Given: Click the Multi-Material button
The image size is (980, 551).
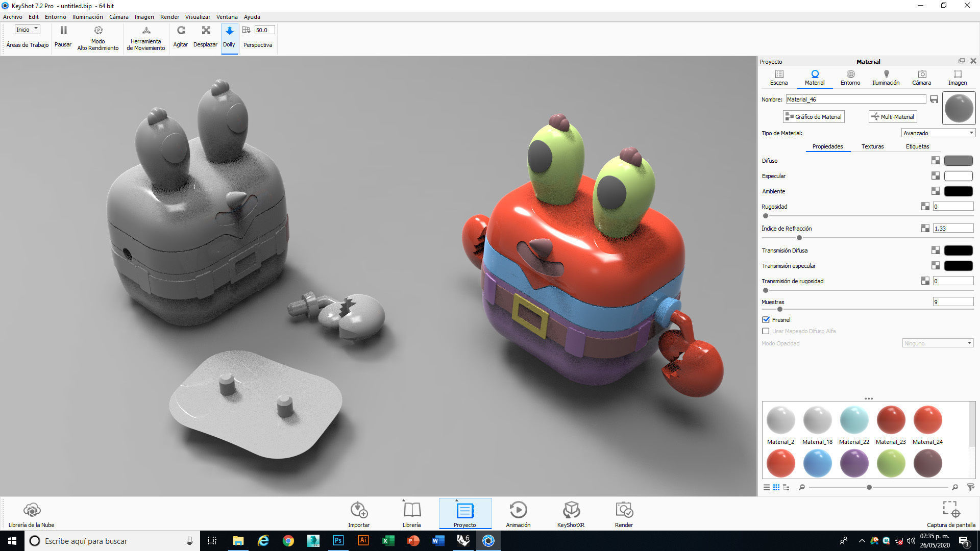Looking at the screenshot, I should 893,117.
